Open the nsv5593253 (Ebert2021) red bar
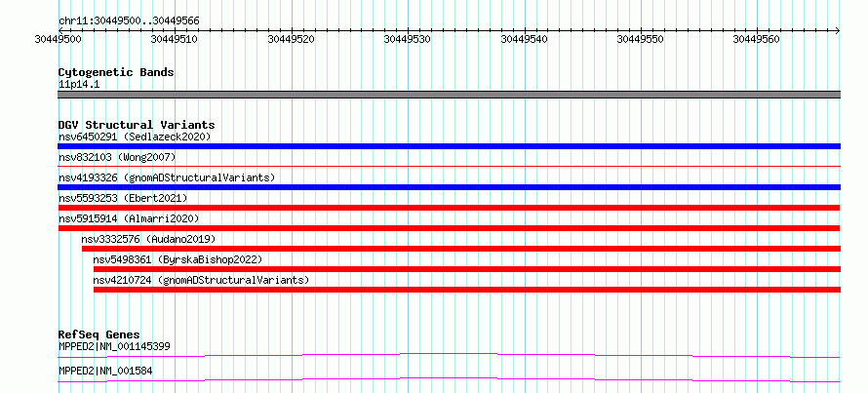 449,208
